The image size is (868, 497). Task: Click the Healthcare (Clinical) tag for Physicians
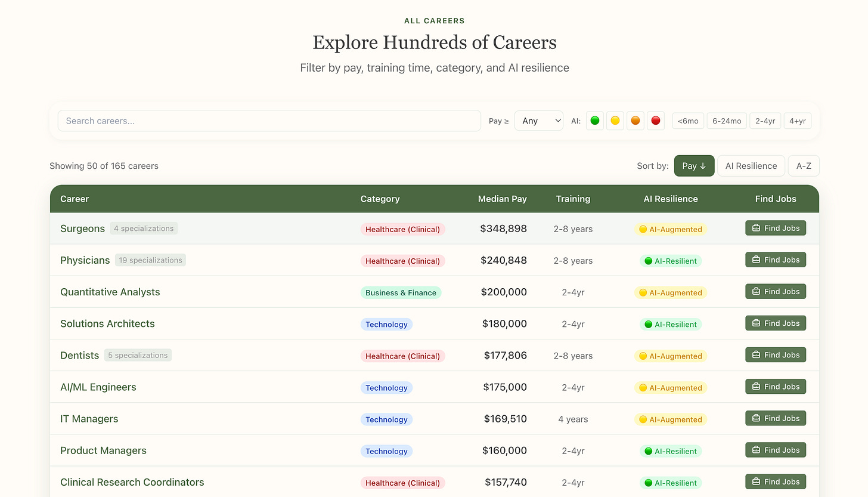402,261
